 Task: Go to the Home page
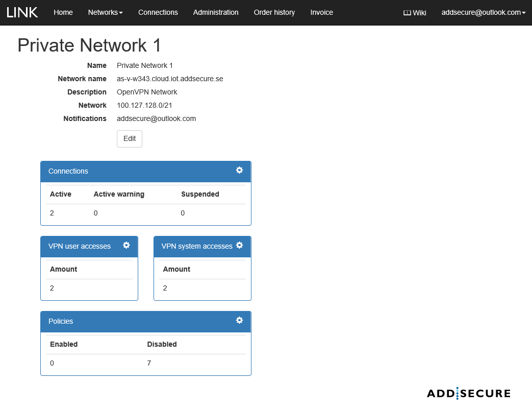(63, 12)
